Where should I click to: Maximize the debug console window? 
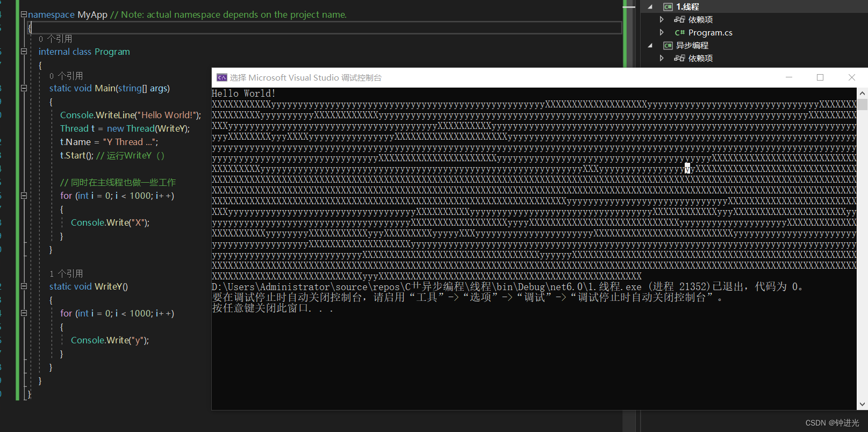point(820,77)
